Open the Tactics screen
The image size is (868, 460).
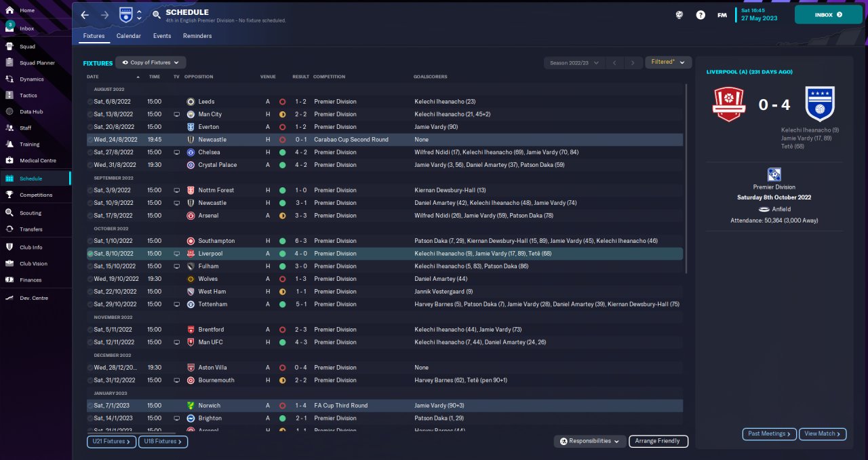pyautogui.click(x=28, y=96)
